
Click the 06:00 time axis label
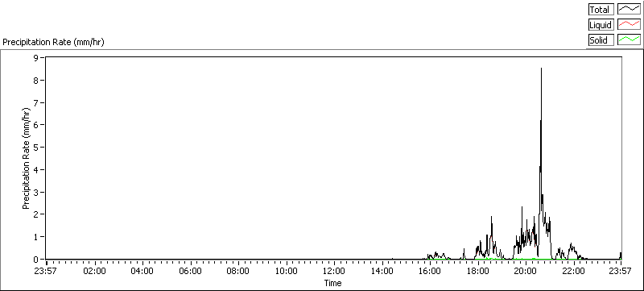(x=191, y=272)
